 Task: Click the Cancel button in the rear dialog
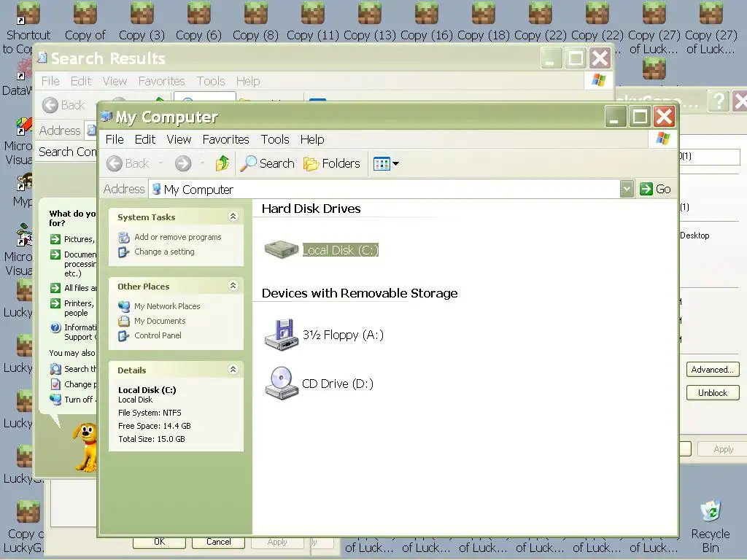coord(219,542)
